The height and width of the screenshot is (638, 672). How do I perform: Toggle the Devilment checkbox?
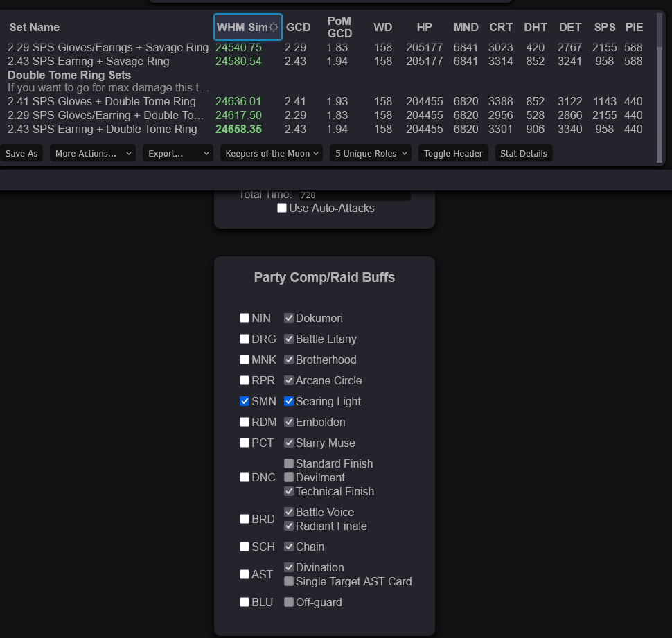[x=289, y=477]
